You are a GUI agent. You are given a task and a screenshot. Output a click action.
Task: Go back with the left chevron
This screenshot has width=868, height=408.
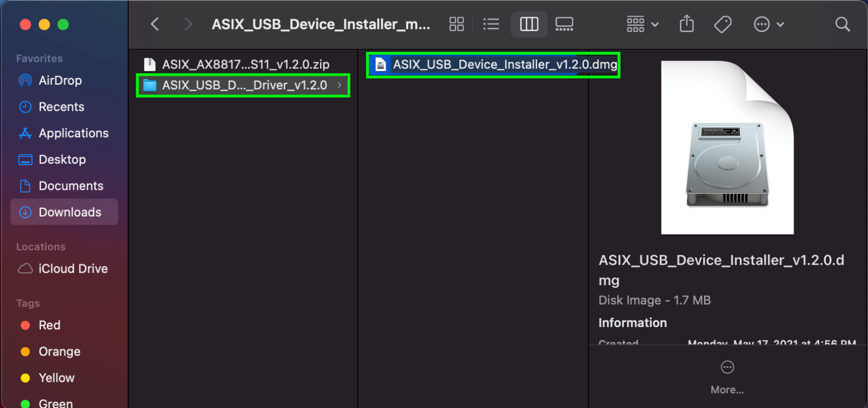click(x=155, y=24)
